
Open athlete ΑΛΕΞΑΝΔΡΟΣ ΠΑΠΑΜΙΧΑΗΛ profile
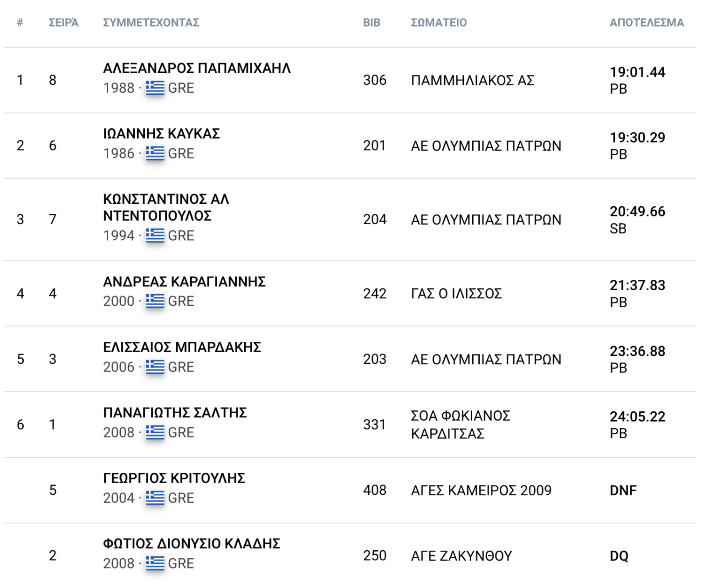tap(197, 68)
